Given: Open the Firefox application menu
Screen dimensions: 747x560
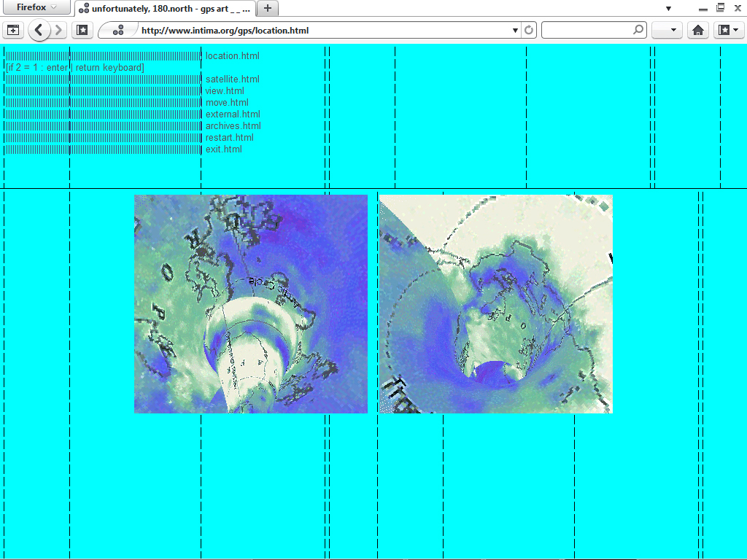Looking at the screenshot, I should click(36, 7).
